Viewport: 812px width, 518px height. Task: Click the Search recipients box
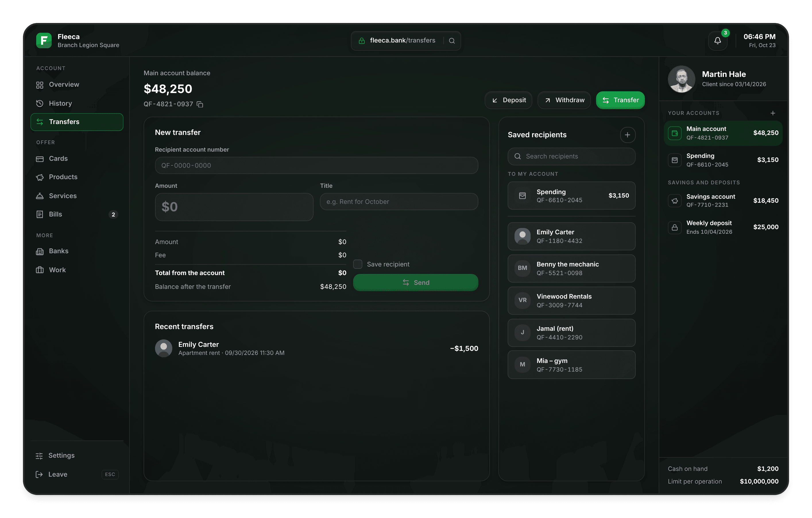(572, 156)
